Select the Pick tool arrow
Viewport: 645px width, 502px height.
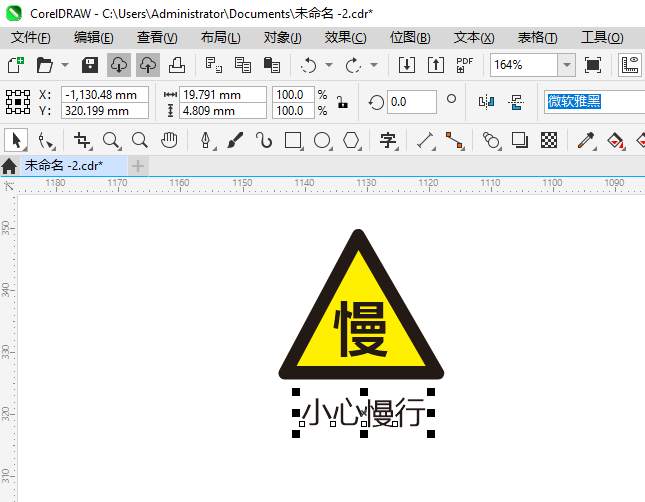tap(16, 140)
